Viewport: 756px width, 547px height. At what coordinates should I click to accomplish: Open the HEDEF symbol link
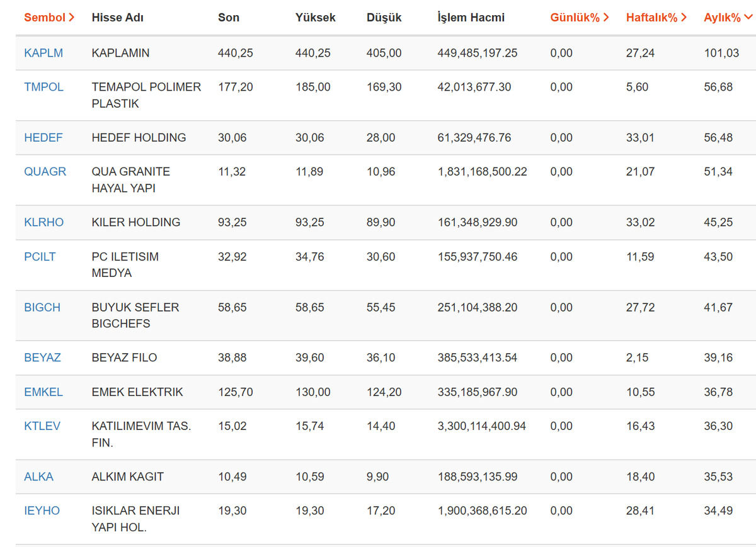pyautogui.click(x=43, y=137)
